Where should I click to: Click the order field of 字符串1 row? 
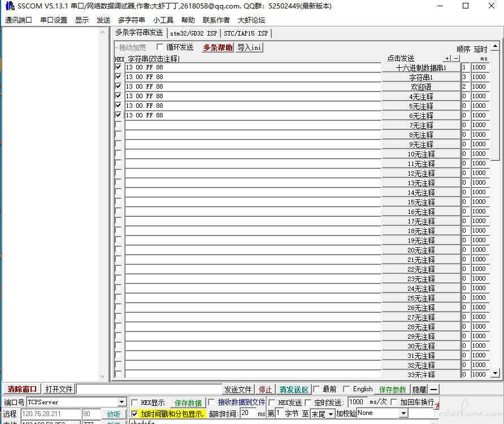point(466,77)
